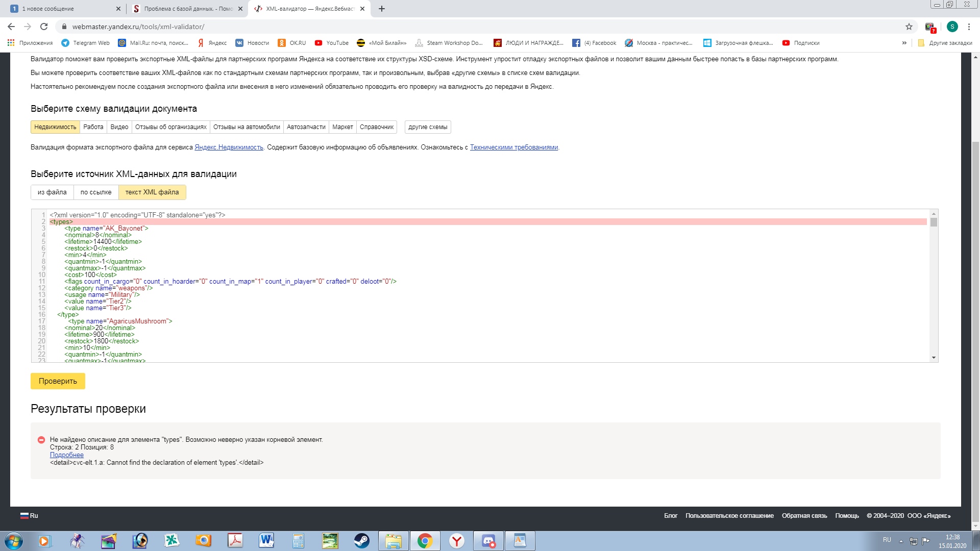The height and width of the screenshot is (551, 980).
Task: Open the Facebook bookmark
Action: pos(594,43)
